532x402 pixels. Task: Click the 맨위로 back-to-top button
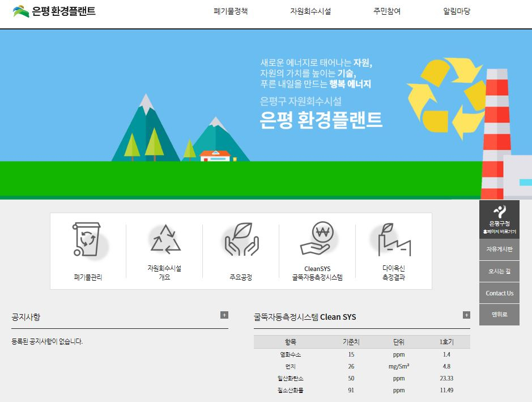click(500, 315)
